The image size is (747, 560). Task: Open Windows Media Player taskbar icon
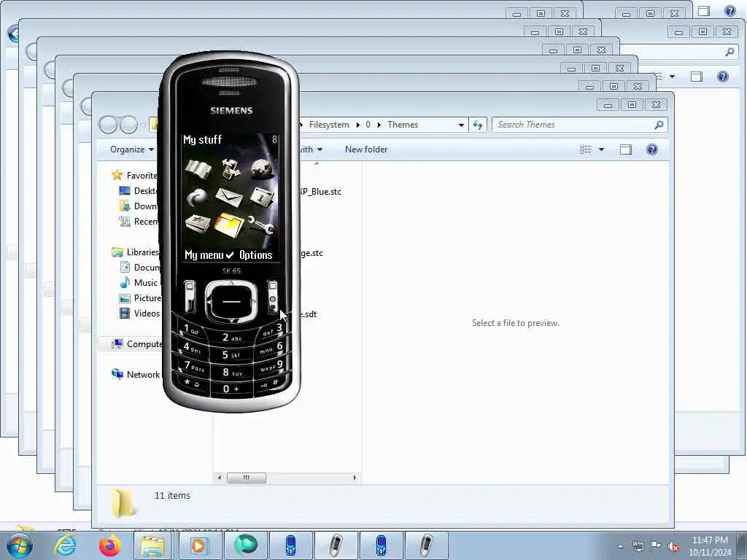click(199, 545)
